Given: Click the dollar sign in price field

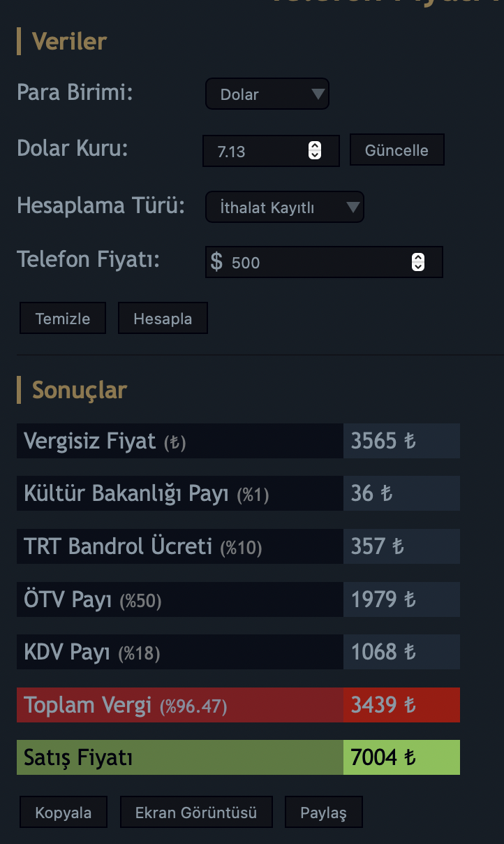Looking at the screenshot, I should pyautogui.click(x=217, y=262).
